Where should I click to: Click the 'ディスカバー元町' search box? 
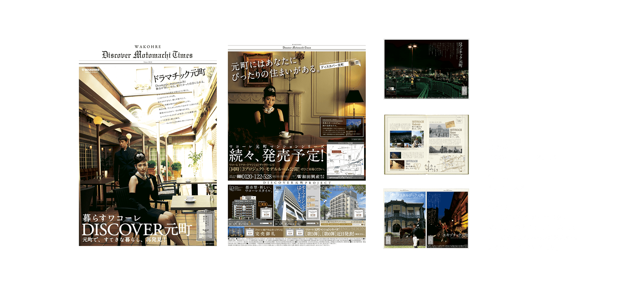(x=334, y=65)
